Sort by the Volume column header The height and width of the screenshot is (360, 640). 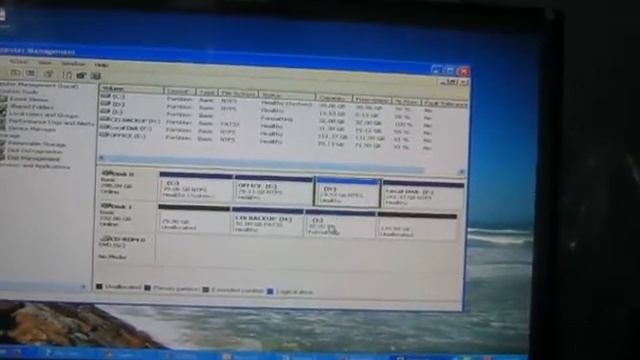pyautogui.click(x=131, y=89)
